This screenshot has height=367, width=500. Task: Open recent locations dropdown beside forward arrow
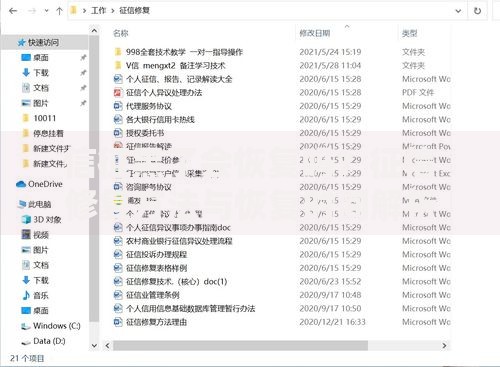46,11
